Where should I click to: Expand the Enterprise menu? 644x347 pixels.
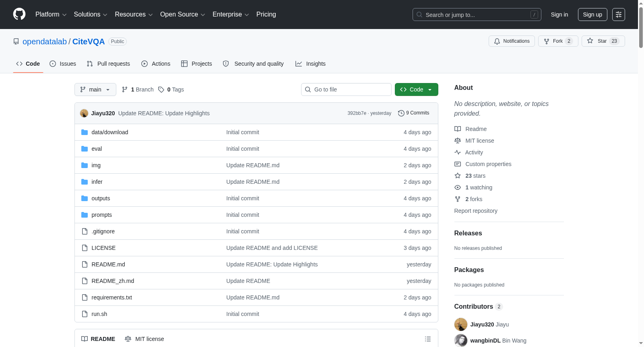point(231,15)
